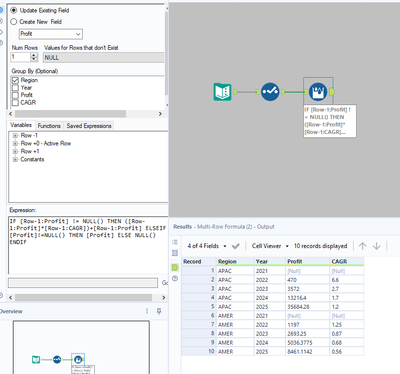This screenshot has height=374, width=400.
Task: Switch to the Saved Expressions tab
Action: coord(89,126)
